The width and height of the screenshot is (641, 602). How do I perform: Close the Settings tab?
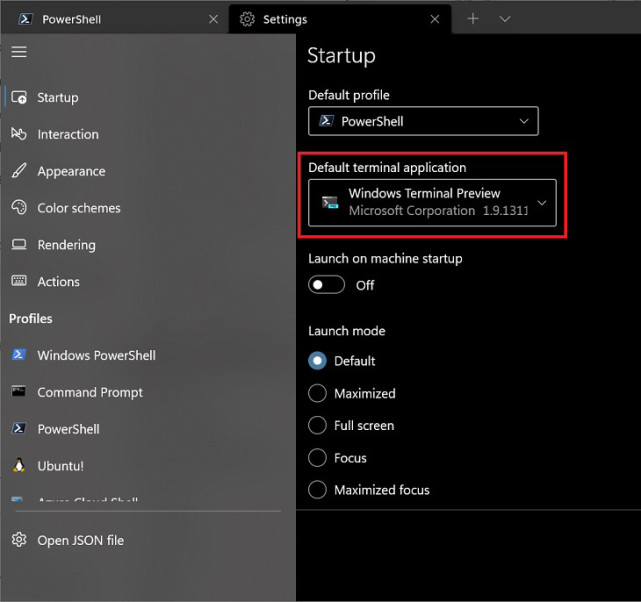(x=434, y=19)
